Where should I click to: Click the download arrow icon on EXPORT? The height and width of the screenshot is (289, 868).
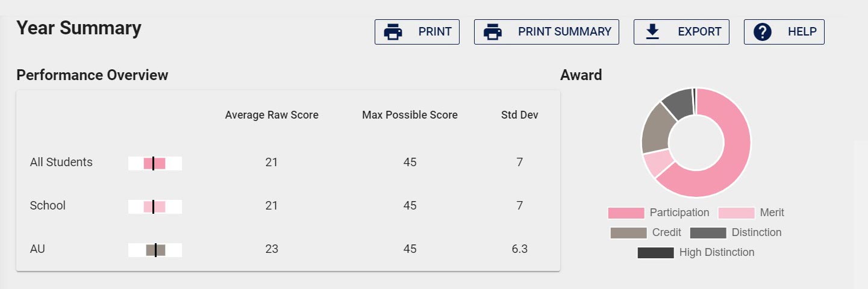652,32
